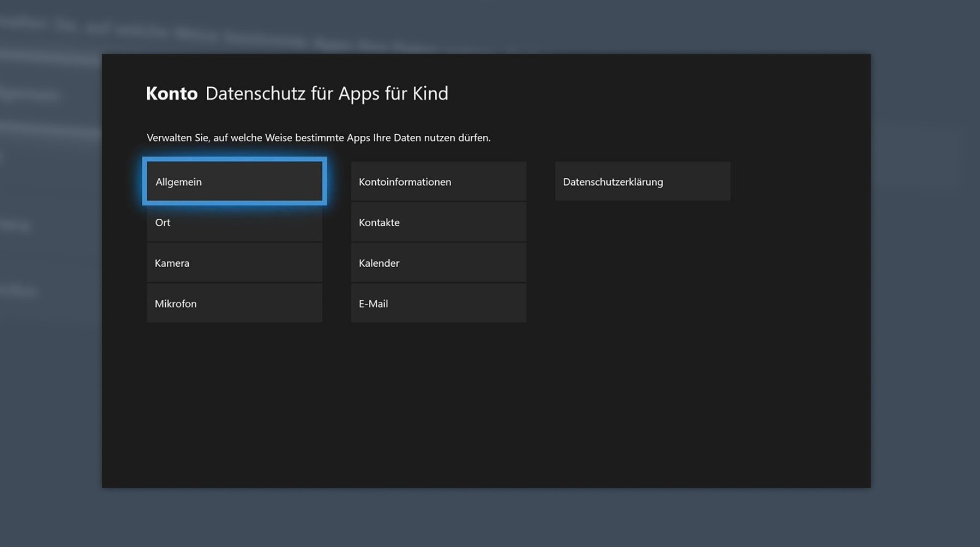Image resolution: width=980 pixels, height=547 pixels.
Task: Select the tile between Kontoinformationen and Kalender
Action: (x=438, y=223)
